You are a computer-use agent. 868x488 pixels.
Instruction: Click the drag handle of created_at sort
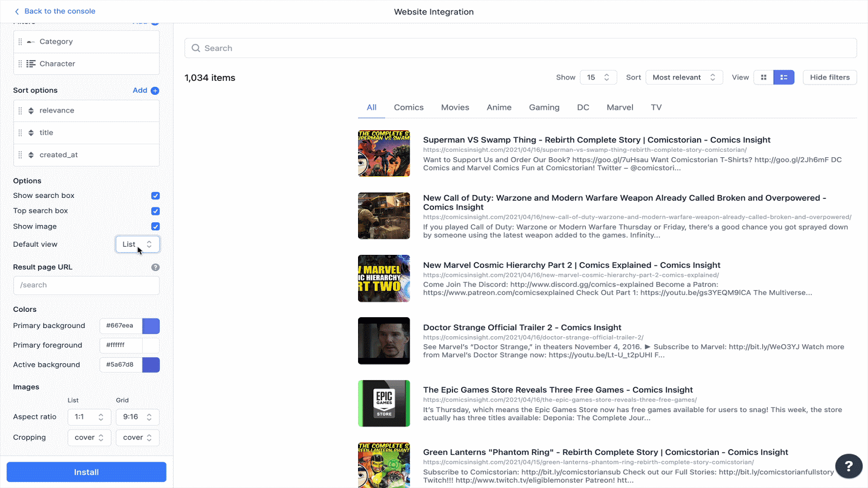tap(20, 155)
